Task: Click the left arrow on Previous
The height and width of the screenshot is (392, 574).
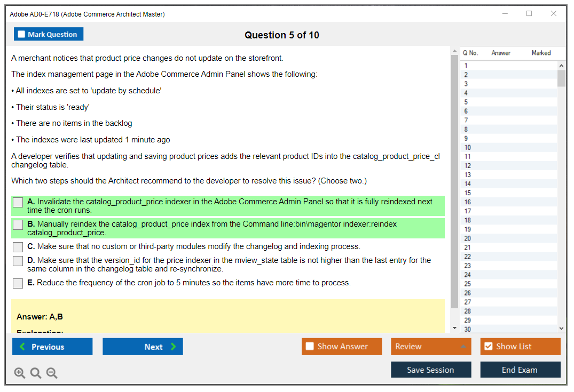Action: point(22,347)
